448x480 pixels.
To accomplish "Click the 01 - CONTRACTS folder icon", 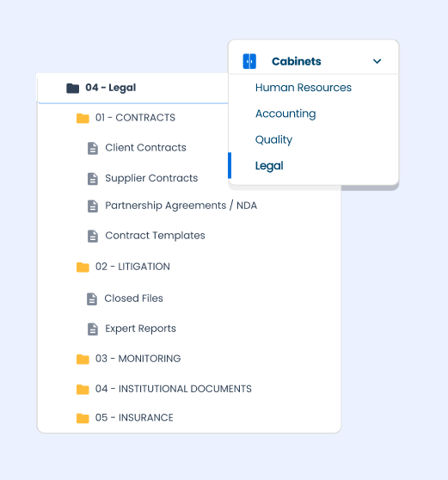I will [x=83, y=118].
